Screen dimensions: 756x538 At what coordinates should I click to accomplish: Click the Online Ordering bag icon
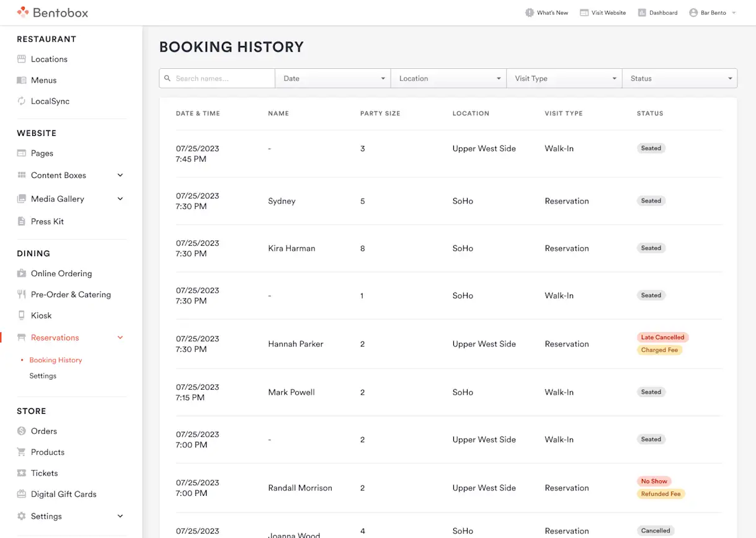pos(22,274)
